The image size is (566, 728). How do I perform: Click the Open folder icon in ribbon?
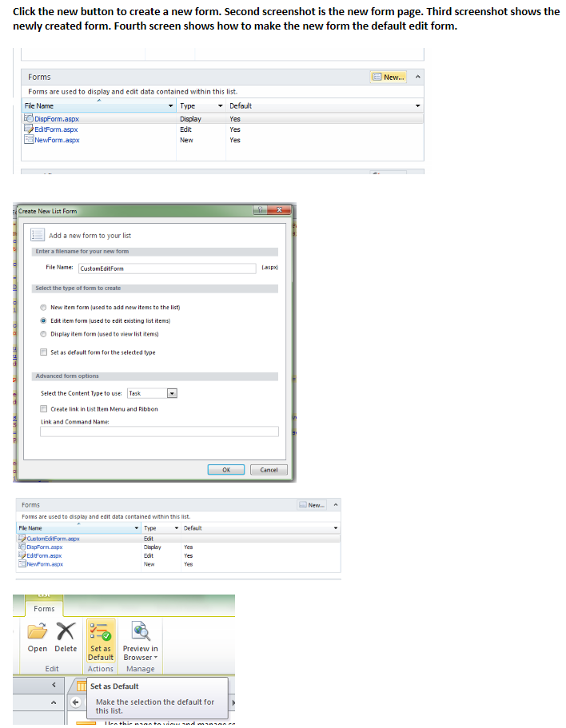pyautogui.click(x=37, y=631)
